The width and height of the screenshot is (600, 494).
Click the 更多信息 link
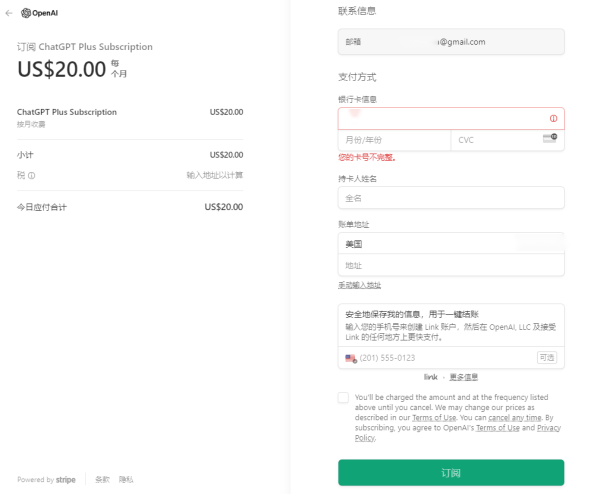463,377
